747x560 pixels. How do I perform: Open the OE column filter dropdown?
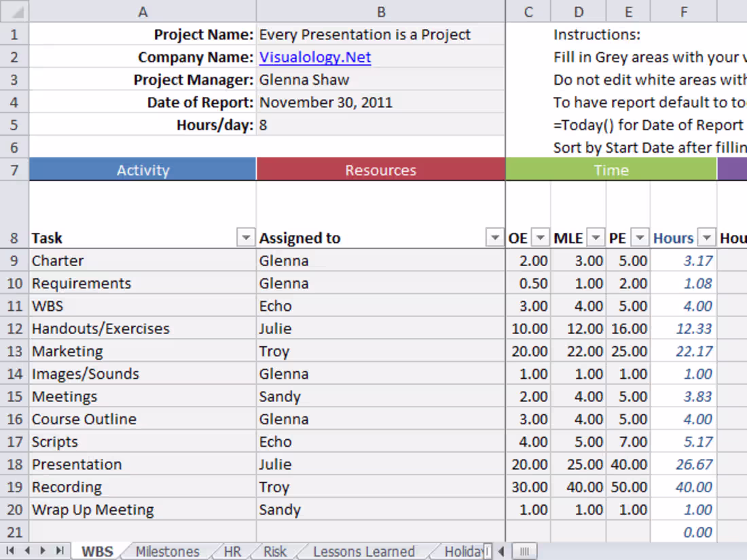541,237
